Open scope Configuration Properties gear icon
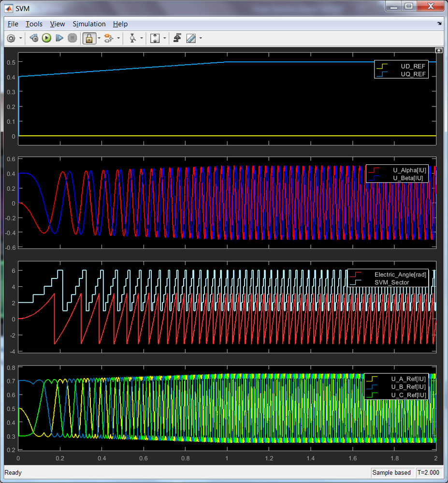The image size is (448, 483). tap(11, 38)
